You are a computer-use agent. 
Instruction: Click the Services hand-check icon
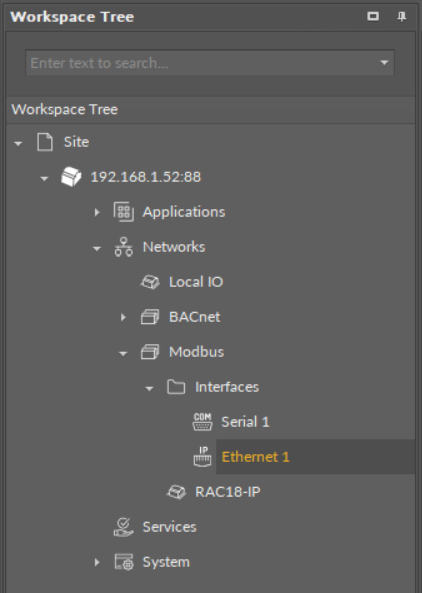[124, 527]
